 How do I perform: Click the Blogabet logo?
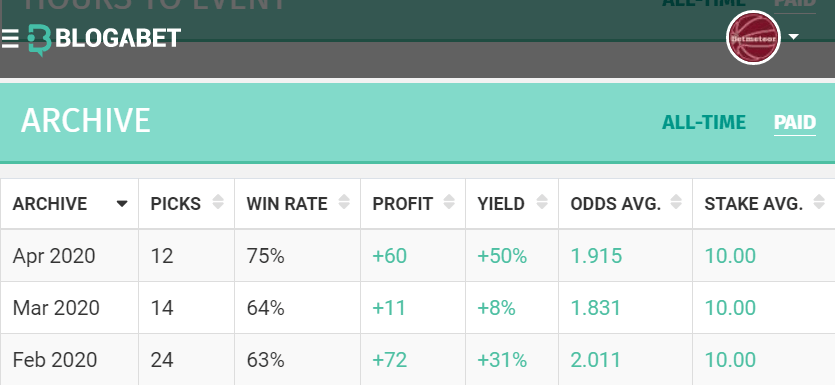pos(104,39)
